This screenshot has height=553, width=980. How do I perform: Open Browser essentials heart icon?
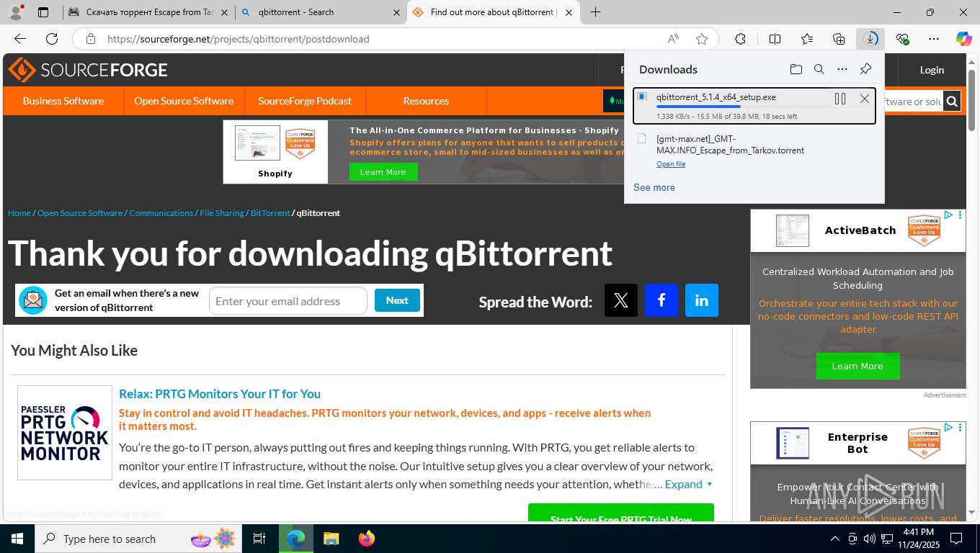(x=902, y=39)
